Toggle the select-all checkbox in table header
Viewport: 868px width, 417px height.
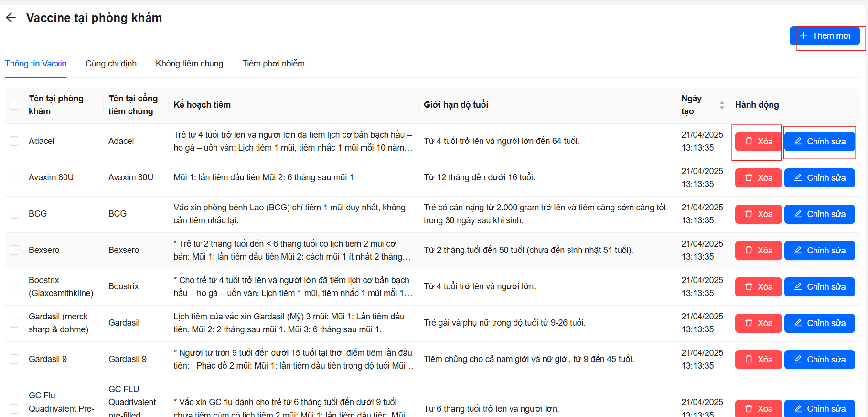tap(14, 105)
